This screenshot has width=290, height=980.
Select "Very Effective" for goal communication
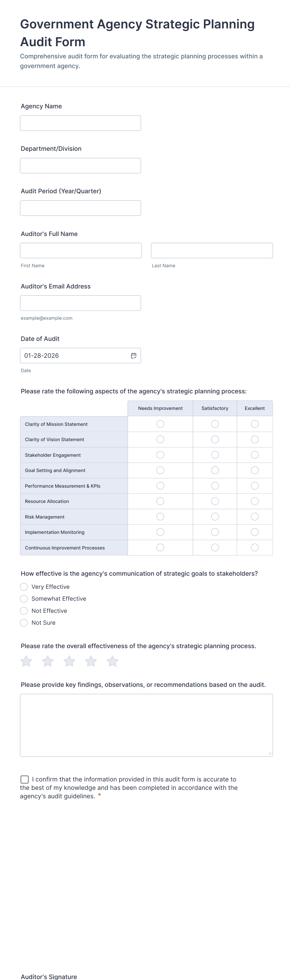pos(24,587)
